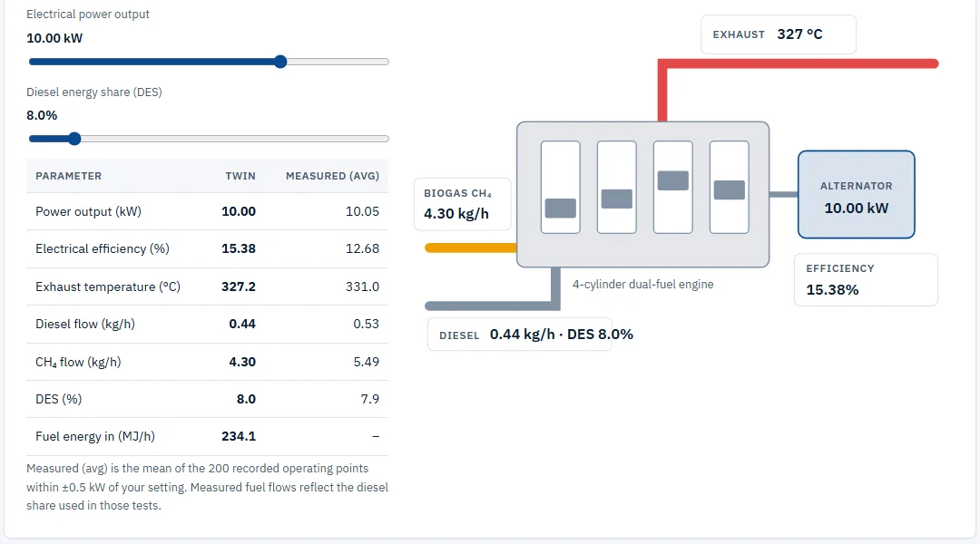Click twin fuel energy value 234.1
The image size is (980, 544).
point(239,436)
